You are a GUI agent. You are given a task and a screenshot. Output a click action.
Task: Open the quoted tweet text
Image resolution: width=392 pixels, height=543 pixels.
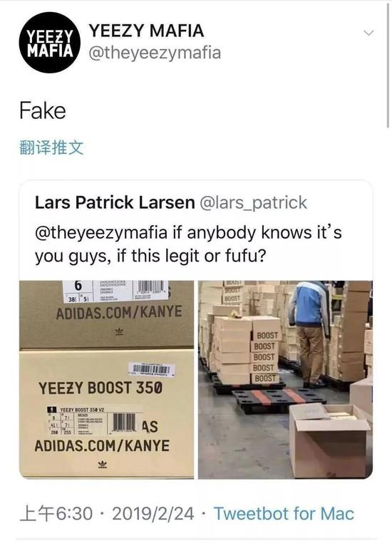pos(188,244)
